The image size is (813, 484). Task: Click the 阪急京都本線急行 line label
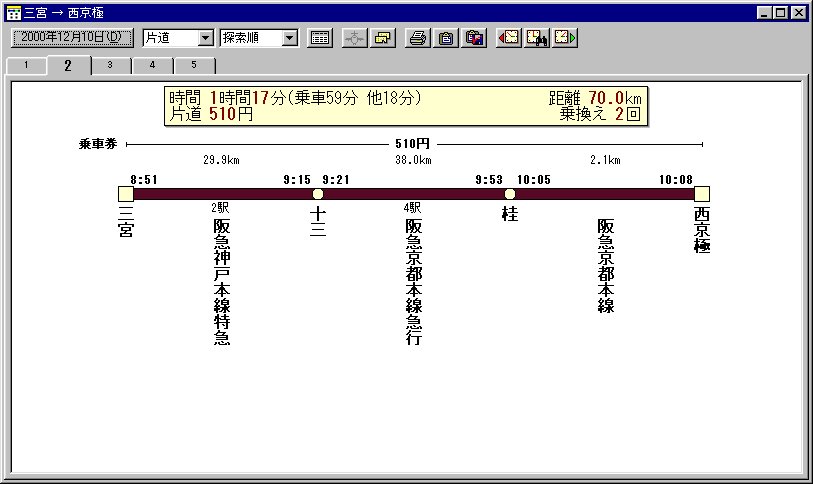point(413,282)
